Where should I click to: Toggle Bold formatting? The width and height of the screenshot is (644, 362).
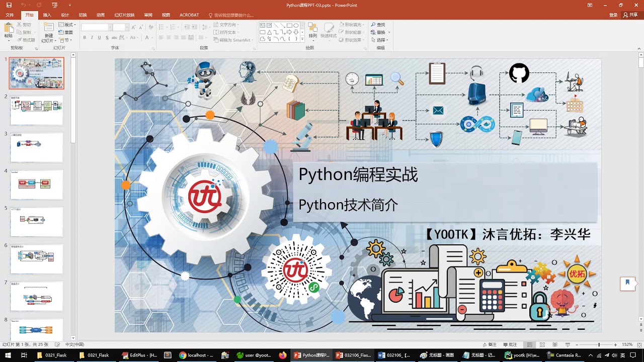tap(85, 38)
